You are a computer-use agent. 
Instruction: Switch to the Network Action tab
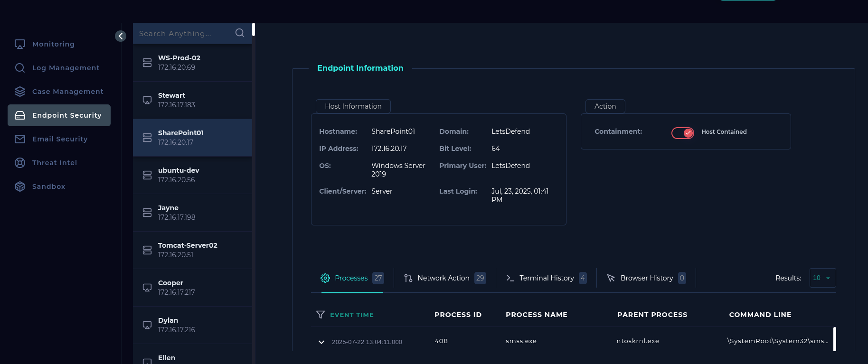tap(443, 278)
